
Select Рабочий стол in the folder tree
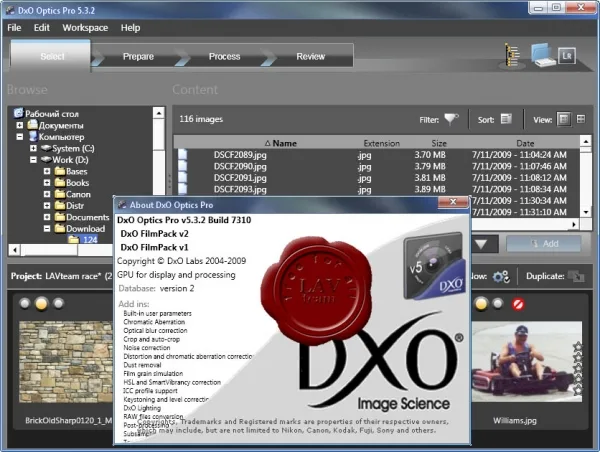click(52, 114)
